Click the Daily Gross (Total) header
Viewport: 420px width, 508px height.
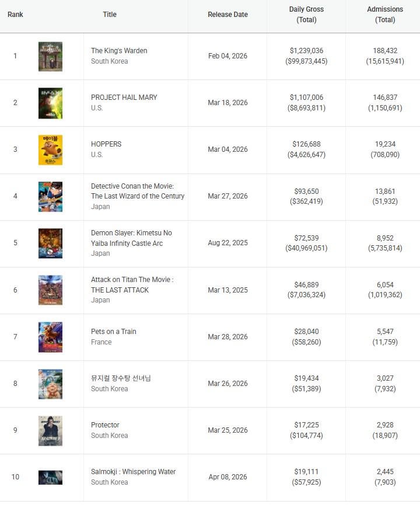coord(306,15)
